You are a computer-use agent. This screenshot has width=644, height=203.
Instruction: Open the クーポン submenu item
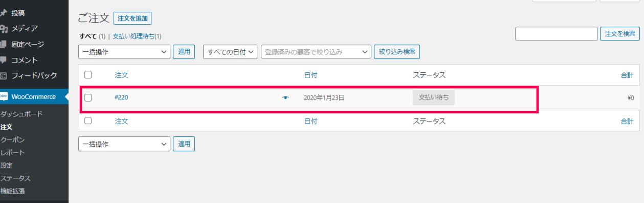(x=13, y=139)
